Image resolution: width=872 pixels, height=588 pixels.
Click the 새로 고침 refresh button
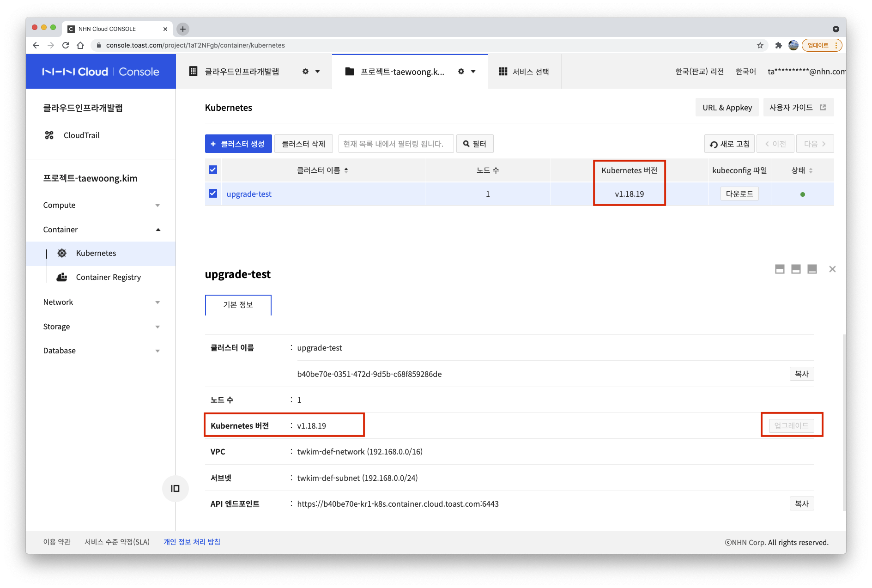[729, 144]
